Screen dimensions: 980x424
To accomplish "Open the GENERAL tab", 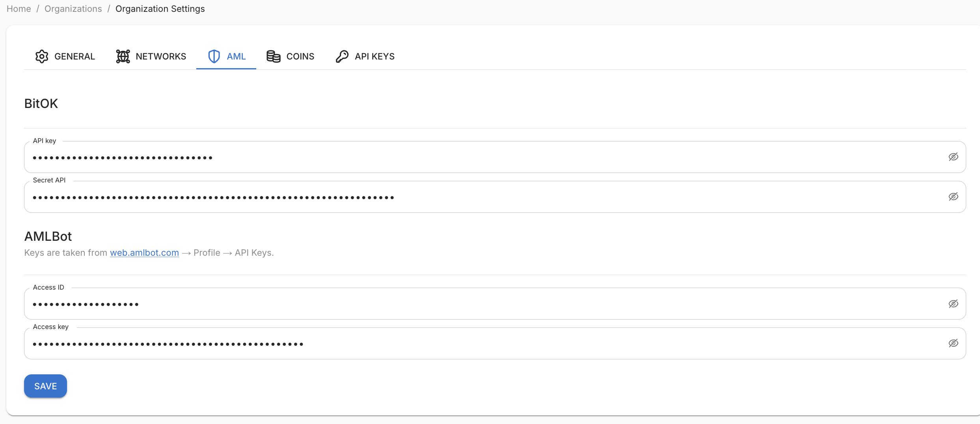I will pyautogui.click(x=65, y=56).
